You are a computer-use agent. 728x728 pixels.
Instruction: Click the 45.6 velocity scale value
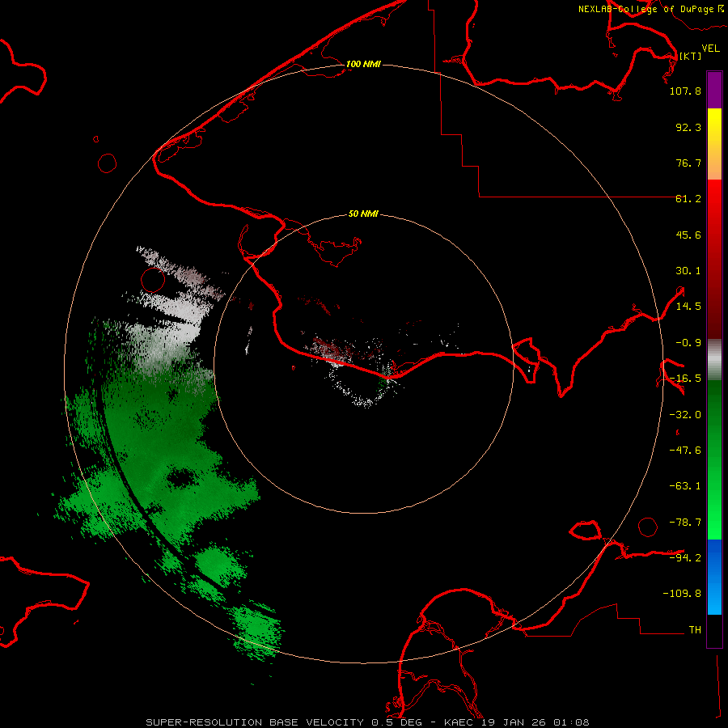tap(688, 235)
